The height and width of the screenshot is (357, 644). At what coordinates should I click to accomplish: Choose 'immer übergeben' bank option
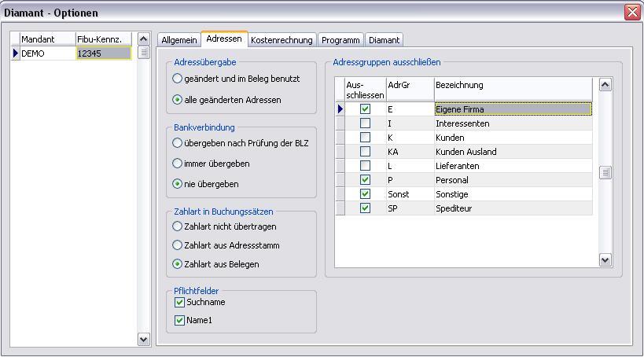pyautogui.click(x=177, y=164)
